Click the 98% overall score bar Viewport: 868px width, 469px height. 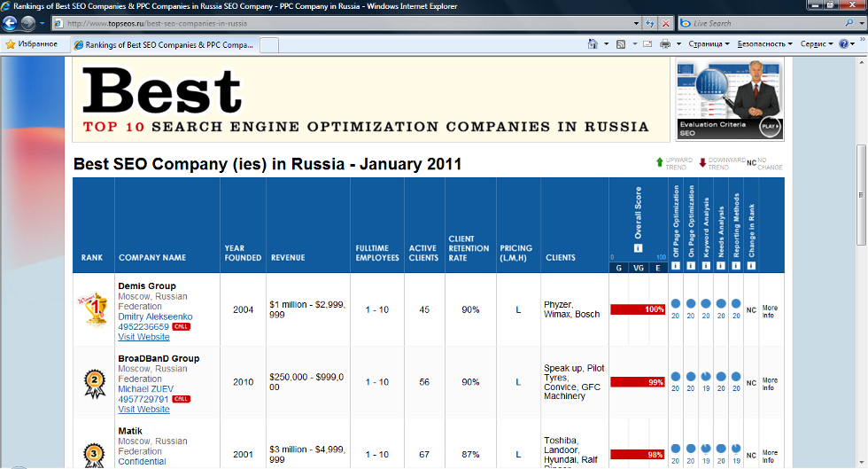point(637,455)
